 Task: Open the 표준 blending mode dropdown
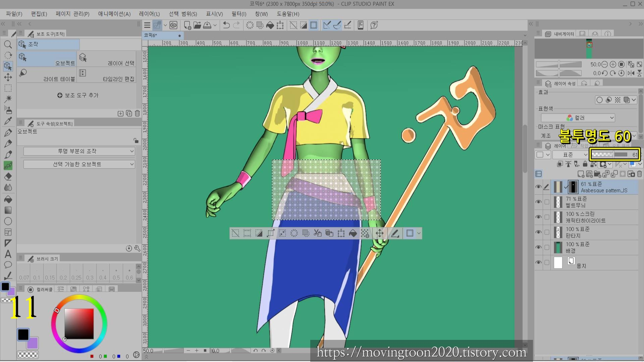[x=570, y=155]
